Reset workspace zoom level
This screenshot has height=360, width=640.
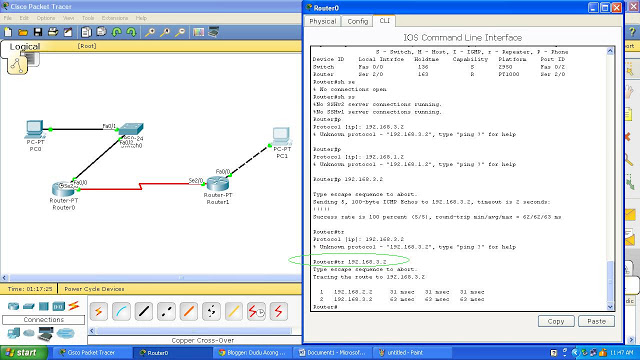coord(165,32)
